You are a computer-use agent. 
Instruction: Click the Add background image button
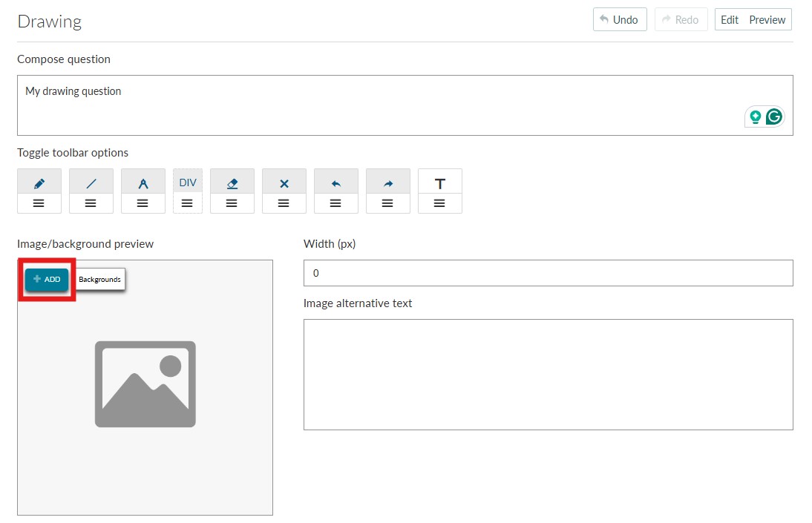(x=47, y=280)
